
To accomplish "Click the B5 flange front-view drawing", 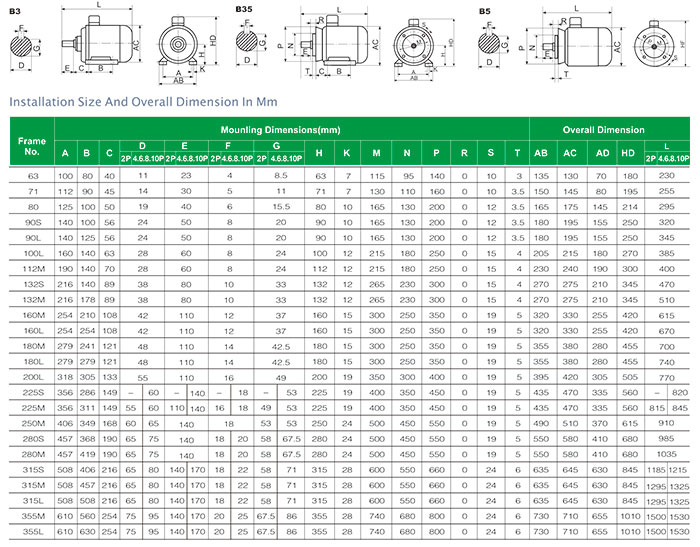I will (660, 45).
